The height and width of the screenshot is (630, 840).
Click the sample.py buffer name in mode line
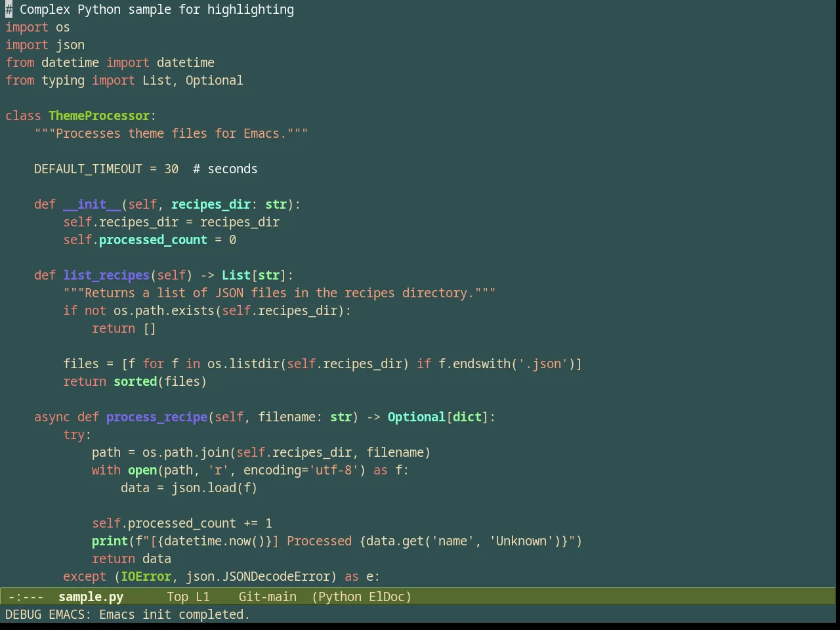click(91, 597)
